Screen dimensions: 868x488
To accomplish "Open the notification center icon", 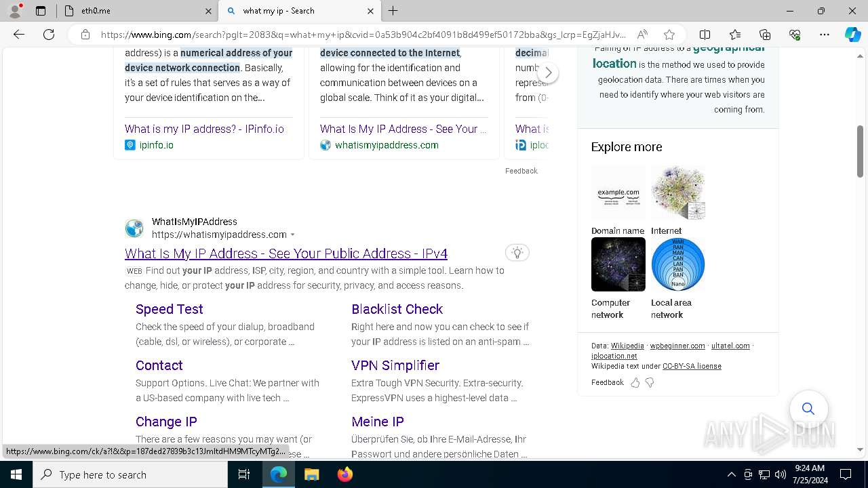I will pos(846,474).
